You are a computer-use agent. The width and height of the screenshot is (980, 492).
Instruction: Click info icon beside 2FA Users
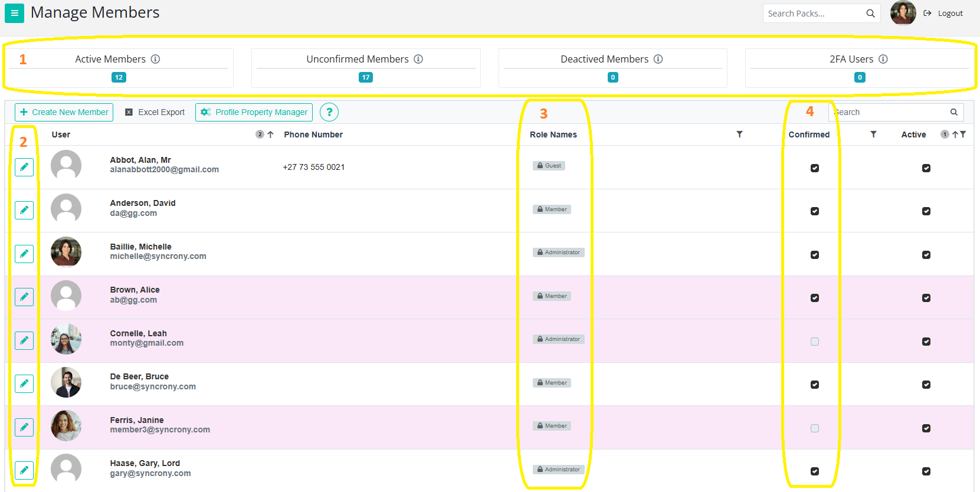(883, 59)
